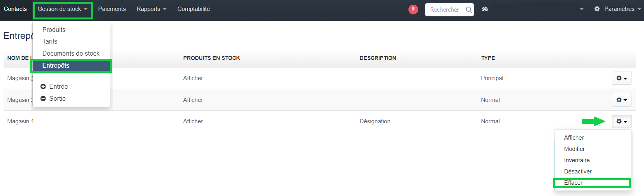Click the Sortie minus-circle icon

coord(43,99)
